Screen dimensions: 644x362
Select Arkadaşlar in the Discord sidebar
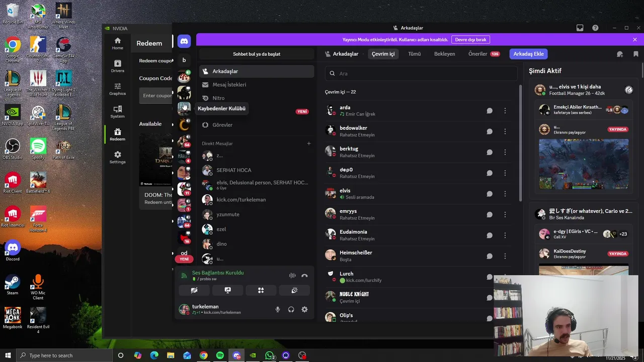pyautogui.click(x=257, y=71)
